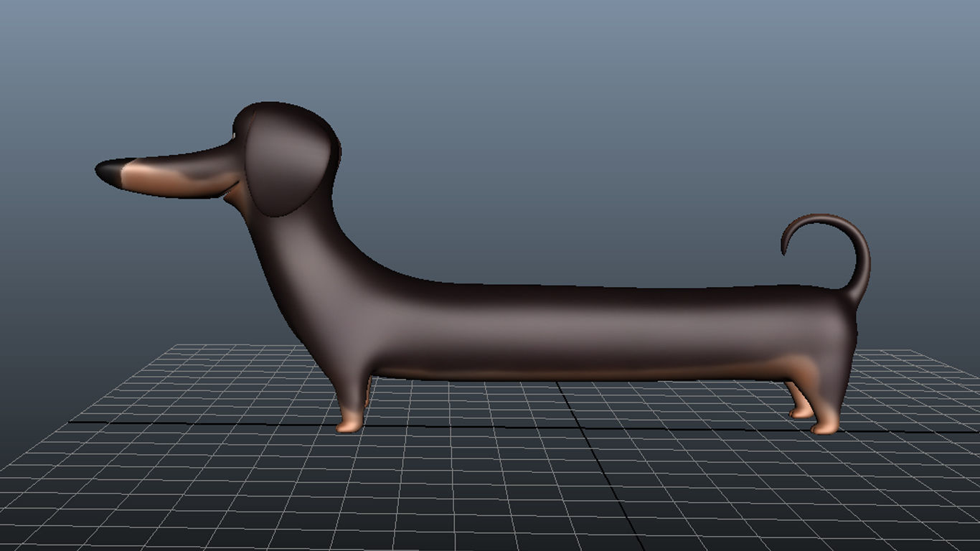980x551 pixels.
Task: Select the dog's front paw
Action: pos(351,423)
